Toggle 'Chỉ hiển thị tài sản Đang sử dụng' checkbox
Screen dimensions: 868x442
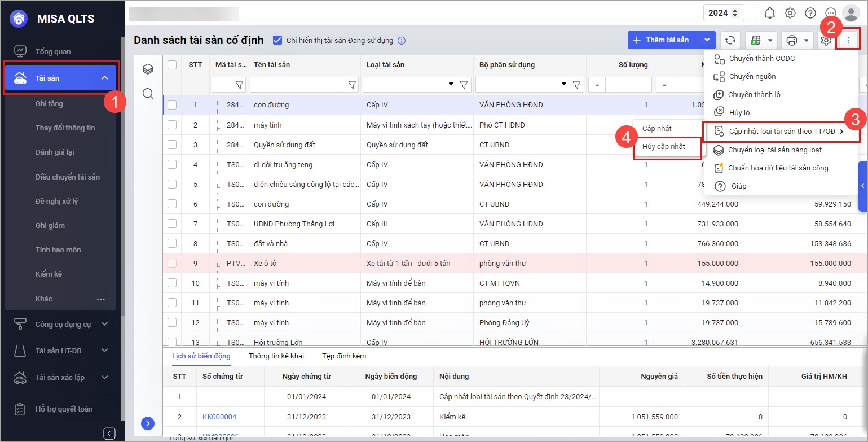click(277, 40)
